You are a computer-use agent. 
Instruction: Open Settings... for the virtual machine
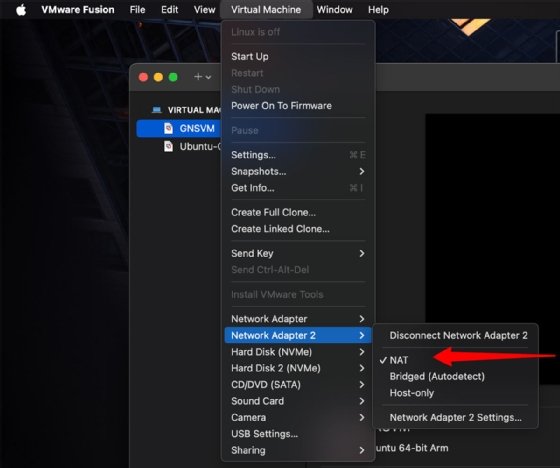[x=298, y=155]
